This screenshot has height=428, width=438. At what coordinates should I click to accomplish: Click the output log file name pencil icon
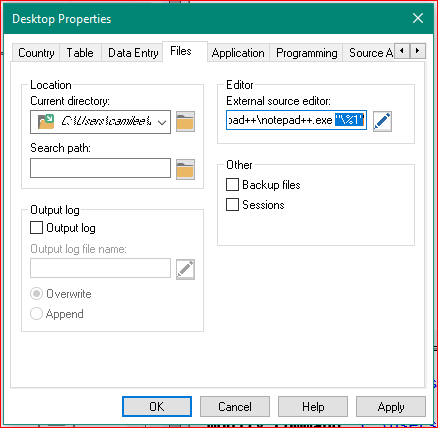tap(185, 269)
